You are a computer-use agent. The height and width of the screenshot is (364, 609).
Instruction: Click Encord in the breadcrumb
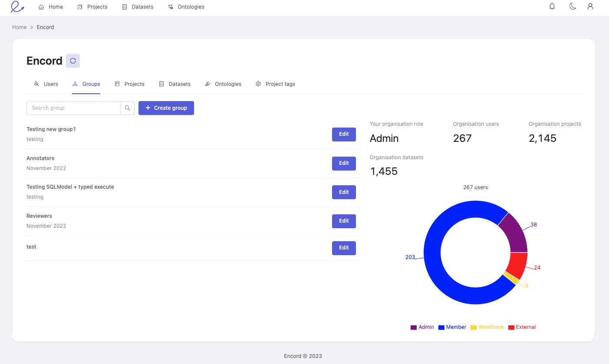coord(46,27)
